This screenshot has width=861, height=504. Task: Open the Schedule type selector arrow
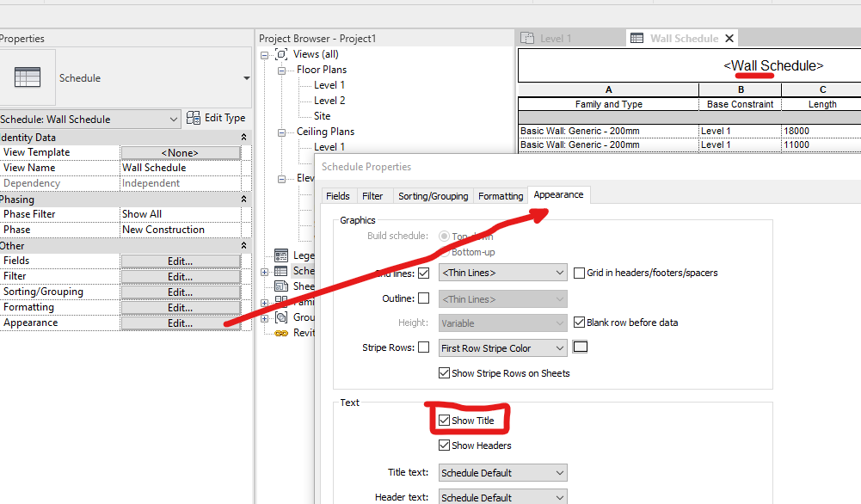(247, 78)
